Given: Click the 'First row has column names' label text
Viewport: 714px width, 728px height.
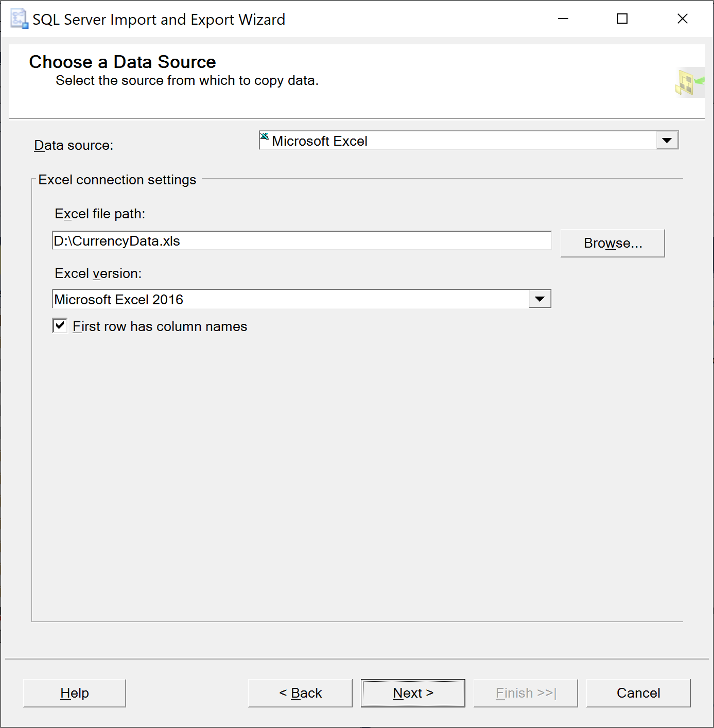Looking at the screenshot, I should point(160,326).
